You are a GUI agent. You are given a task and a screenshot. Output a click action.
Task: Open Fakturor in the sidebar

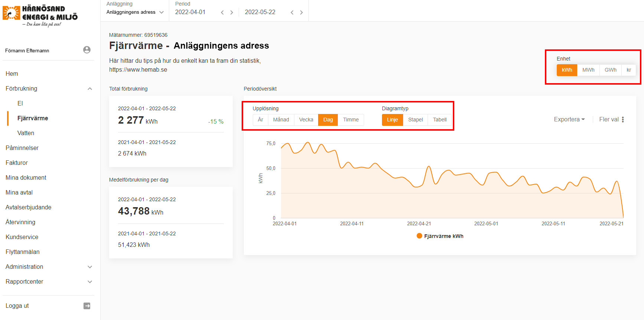[17, 163]
